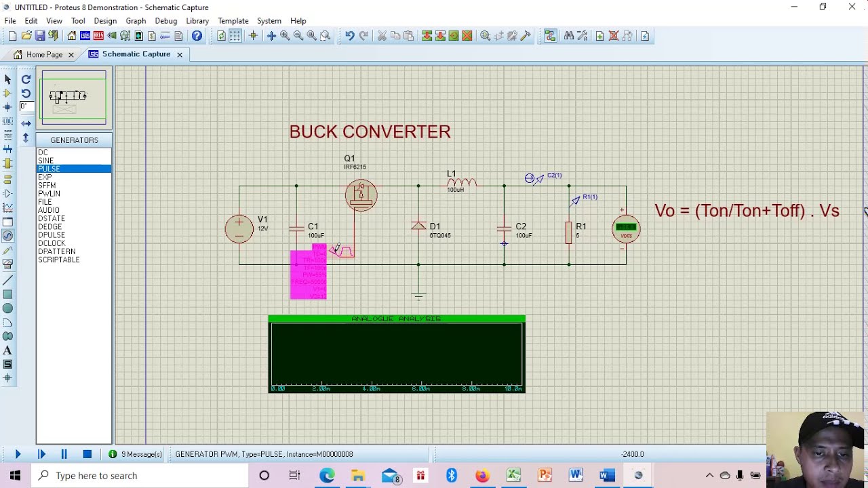Select Generator Mode sine-wave tool
The height and width of the screenshot is (488, 868).
coord(7,236)
